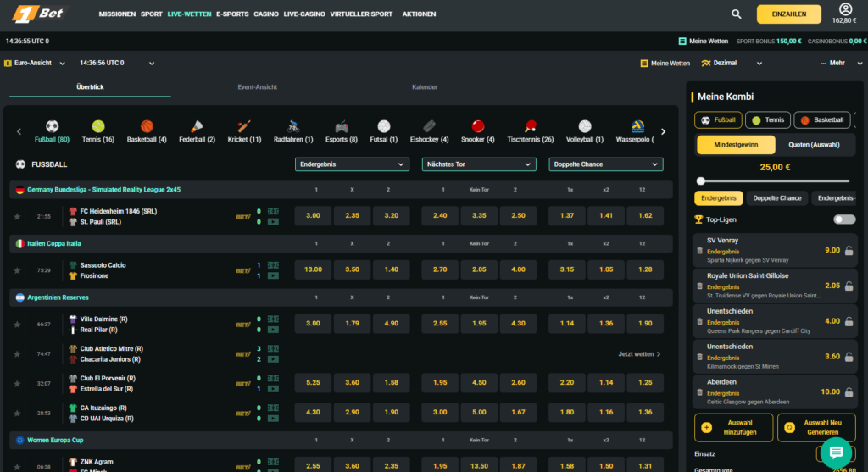Open the LIVE-WETTEN menu item
This screenshot has height=472, width=868.
[189, 14]
